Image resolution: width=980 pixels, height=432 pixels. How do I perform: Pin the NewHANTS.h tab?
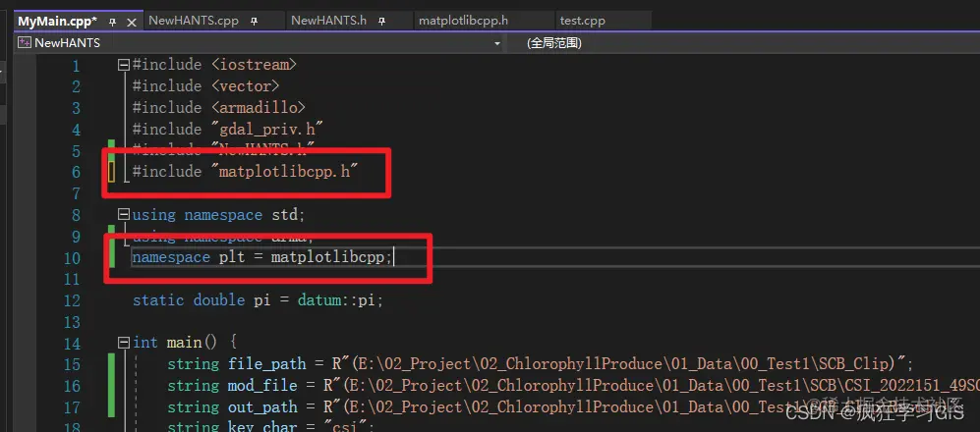(x=381, y=22)
